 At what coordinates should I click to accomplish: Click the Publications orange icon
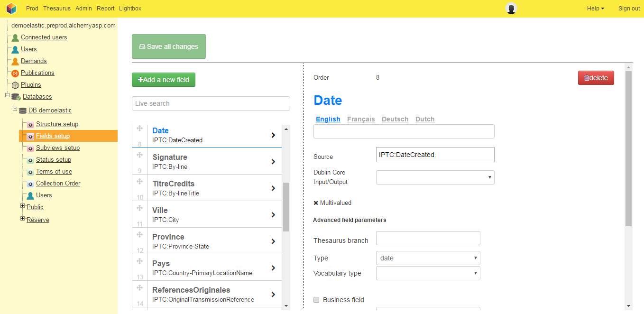coord(15,73)
